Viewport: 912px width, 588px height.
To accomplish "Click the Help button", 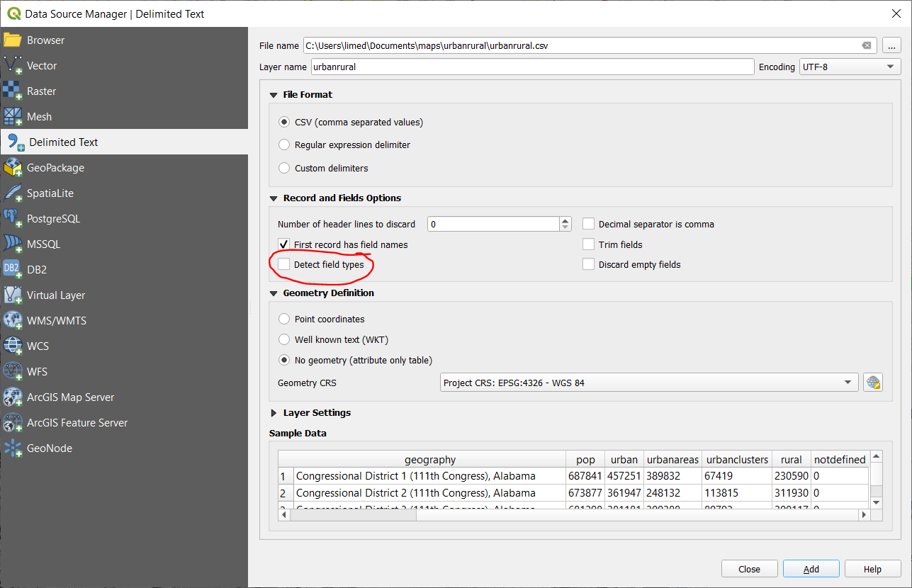I will click(x=873, y=569).
